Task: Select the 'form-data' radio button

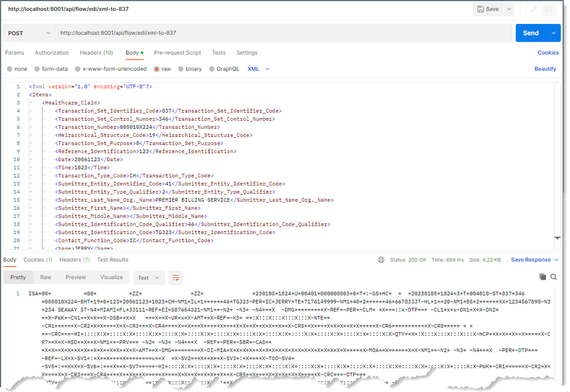Action: coord(37,69)
